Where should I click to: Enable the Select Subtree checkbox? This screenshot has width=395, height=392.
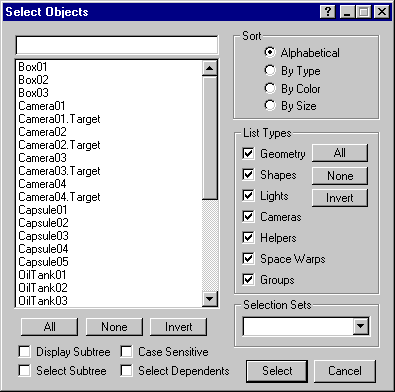[x=24, y=370]
